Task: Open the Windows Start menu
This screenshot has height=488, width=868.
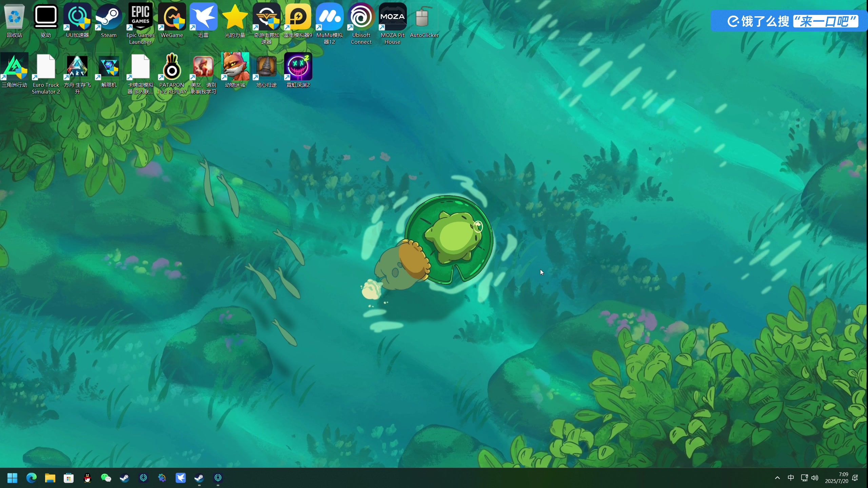Action: 13,478
